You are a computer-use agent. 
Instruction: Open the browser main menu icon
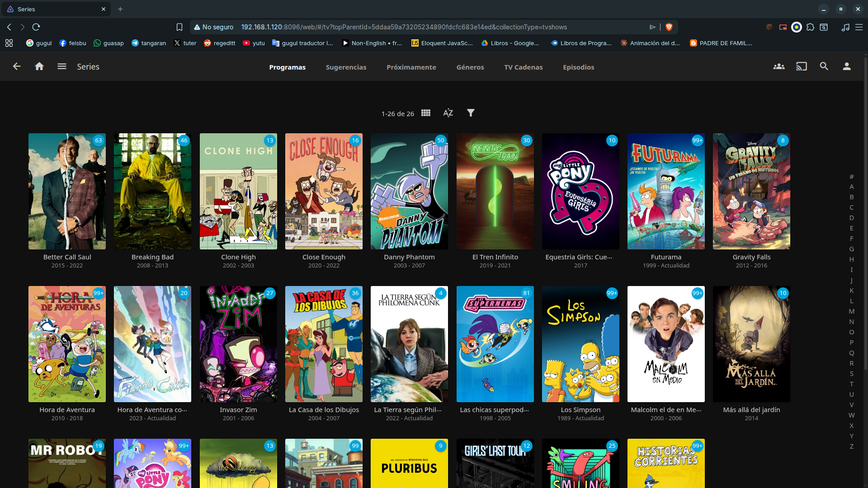(859, 27)
